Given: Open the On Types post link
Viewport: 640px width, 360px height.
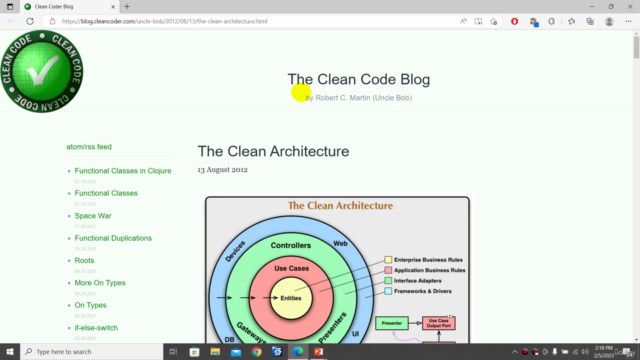Looking at the screenshot, I should coord(90,305).
